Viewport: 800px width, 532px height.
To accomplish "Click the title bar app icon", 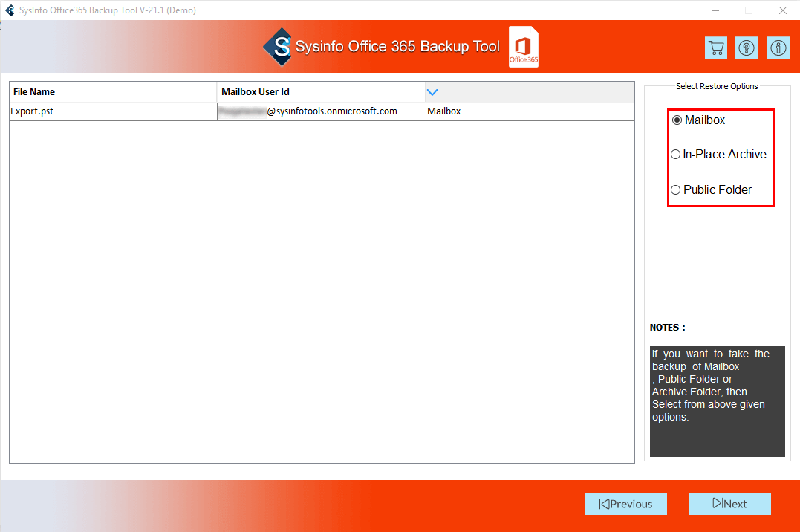I will point(10,10).
